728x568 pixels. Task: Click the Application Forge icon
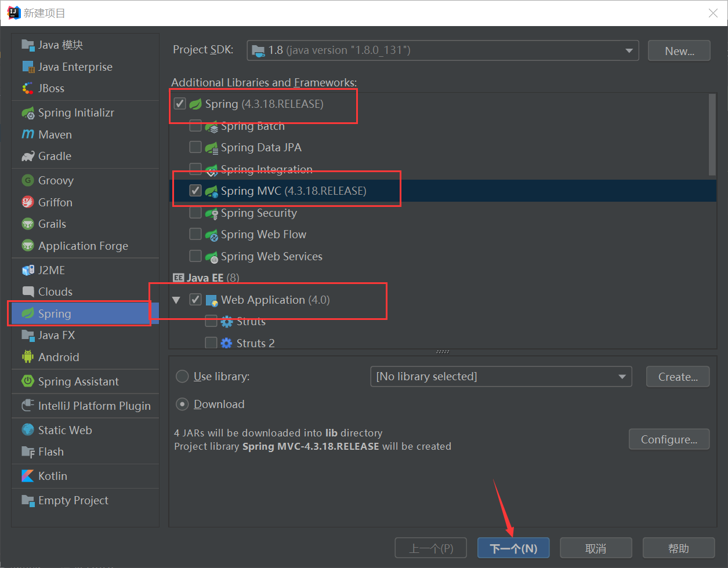point(28,246)
